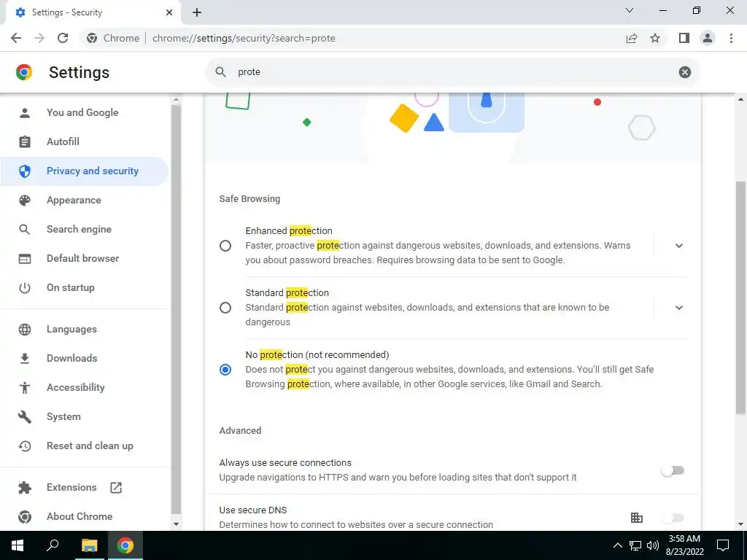This screenshot has width=747, height=560.
Task: Clear the search with the X icon
Action: 684,72
